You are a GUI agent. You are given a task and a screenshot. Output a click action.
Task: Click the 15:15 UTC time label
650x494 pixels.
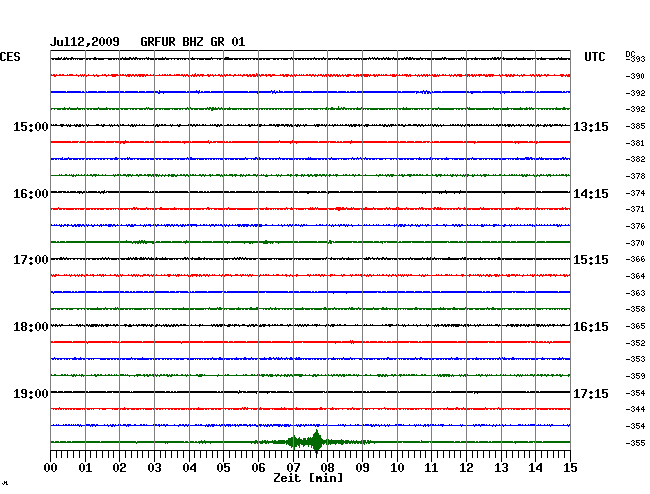(x=591, y=260)
